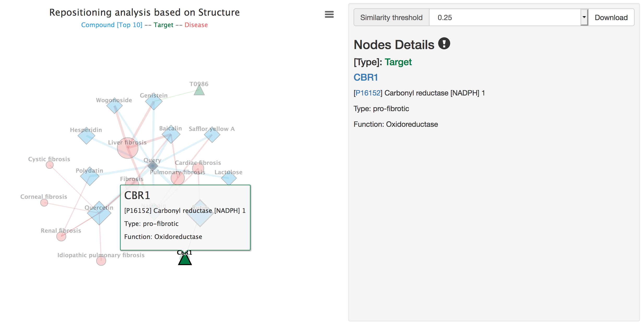This screenshot has height=324, width=644.
Task: Click the Genistein compound diamond
Action: [154, 102]
